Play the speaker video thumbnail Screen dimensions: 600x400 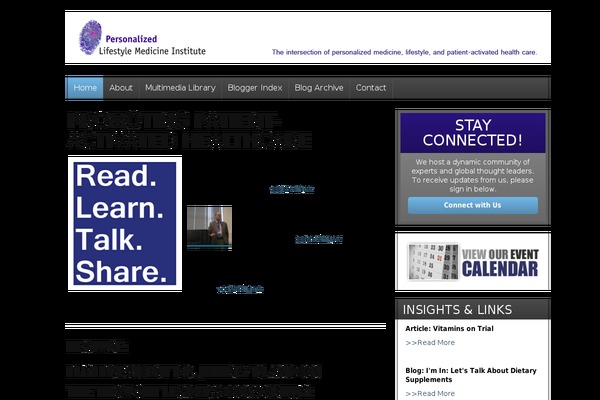click(x=209, y=228)
